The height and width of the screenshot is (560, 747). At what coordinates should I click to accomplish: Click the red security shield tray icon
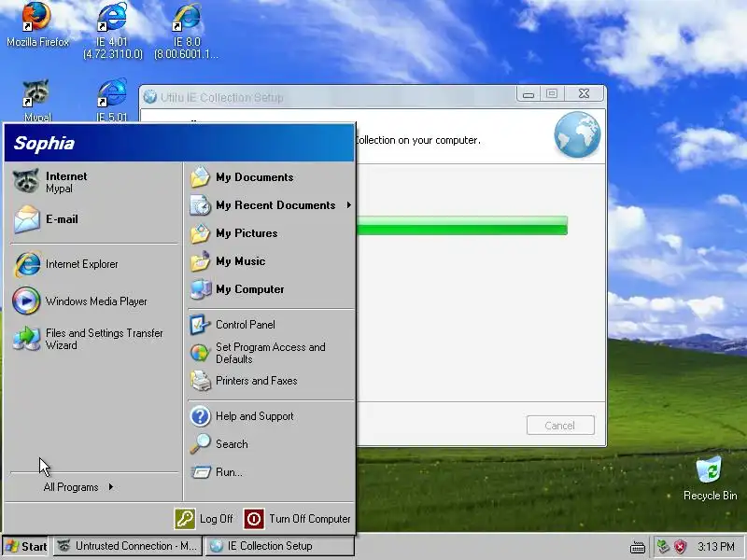click(681, 546)
